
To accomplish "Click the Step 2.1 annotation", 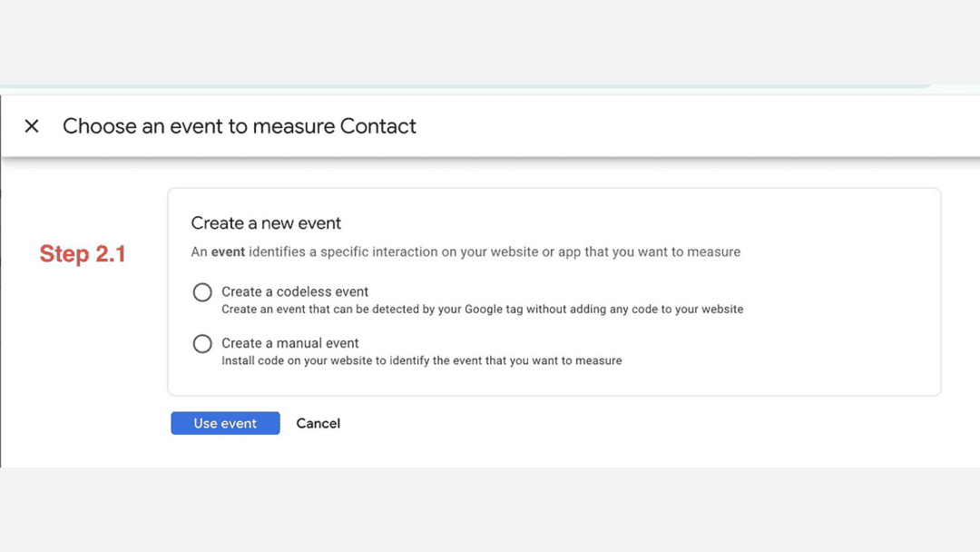I will pos(83,254).
